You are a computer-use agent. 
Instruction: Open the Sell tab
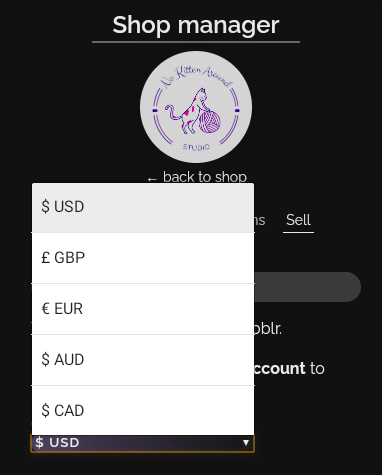(298, 220)
